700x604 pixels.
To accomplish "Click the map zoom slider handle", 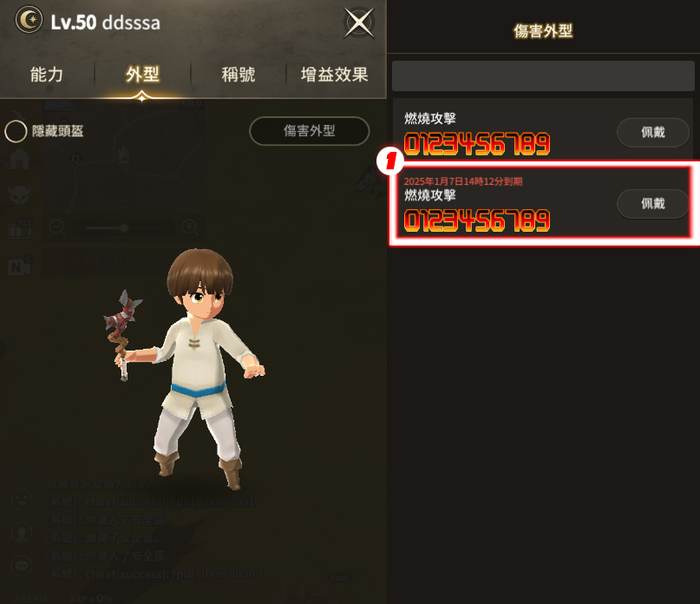I will pos(124,228).
